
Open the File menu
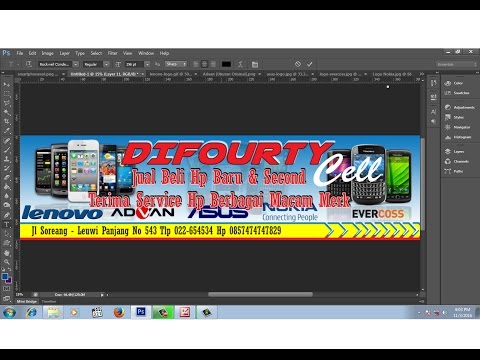[x=20, y=53]
